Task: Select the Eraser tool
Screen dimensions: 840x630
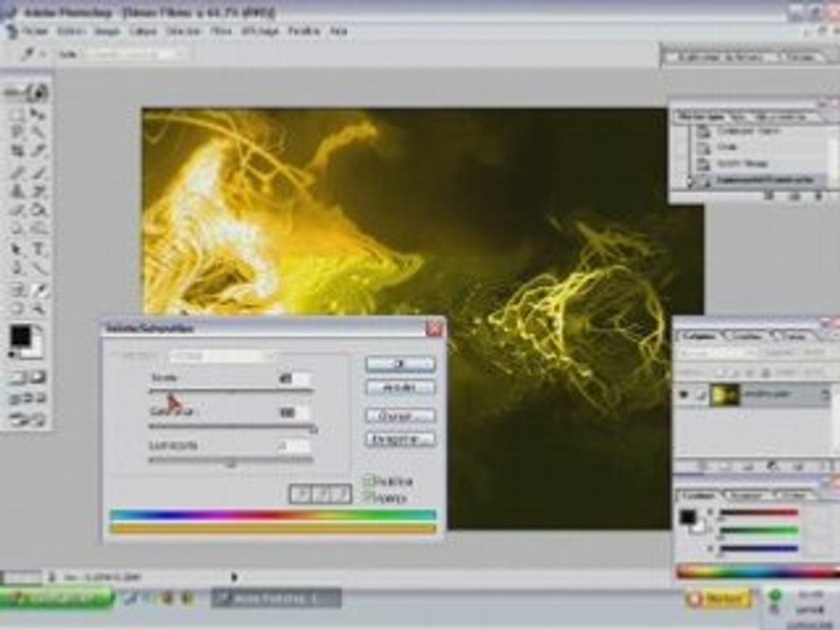Action: click(x=17, y=210)
